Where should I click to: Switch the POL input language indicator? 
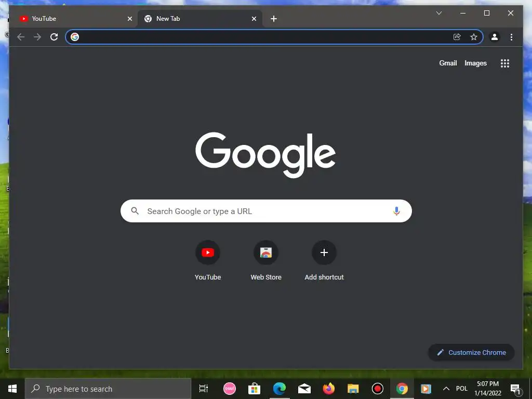462,389
